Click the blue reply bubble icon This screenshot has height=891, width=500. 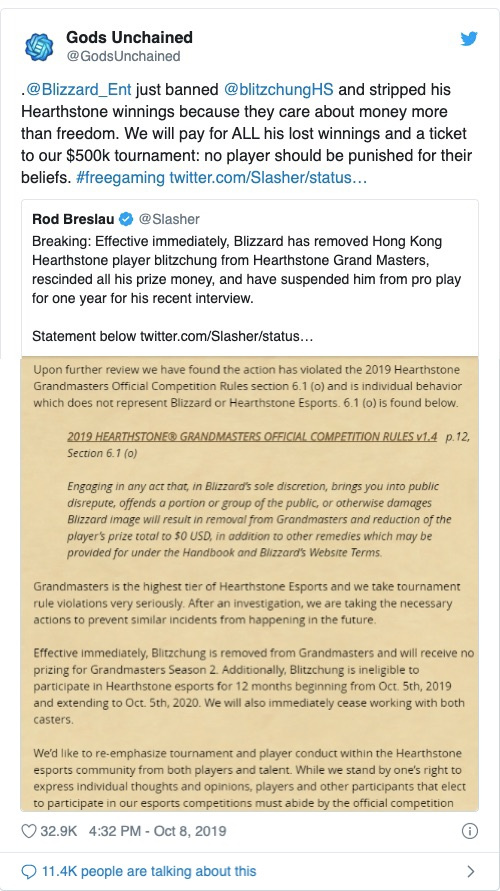(29, 871)
